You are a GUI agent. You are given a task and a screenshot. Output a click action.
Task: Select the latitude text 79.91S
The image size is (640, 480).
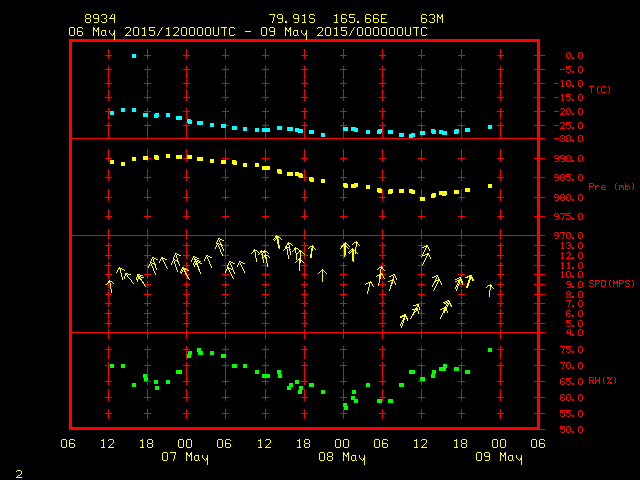click(x=292, y=19)
